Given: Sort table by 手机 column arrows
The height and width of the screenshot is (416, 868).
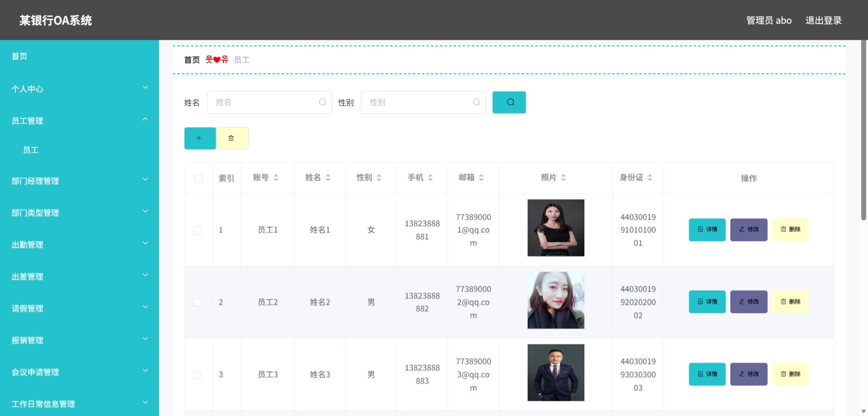Looking at the screenshot, I should coord(430,177).
